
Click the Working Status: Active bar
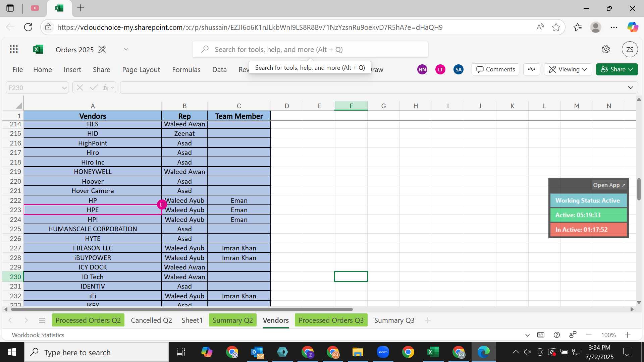click(588, 200)
